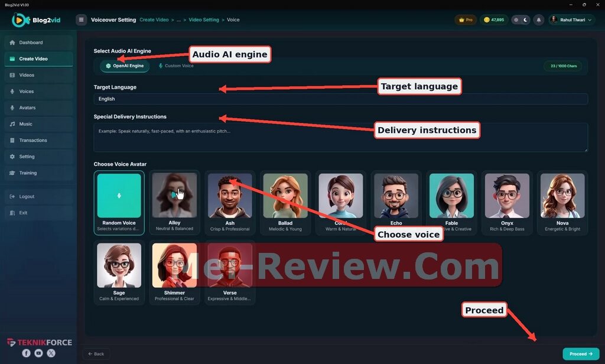Viewport: 605px width, 364px height.
Task: Open the Teknikforce X icon
Action: coord(51,353)
